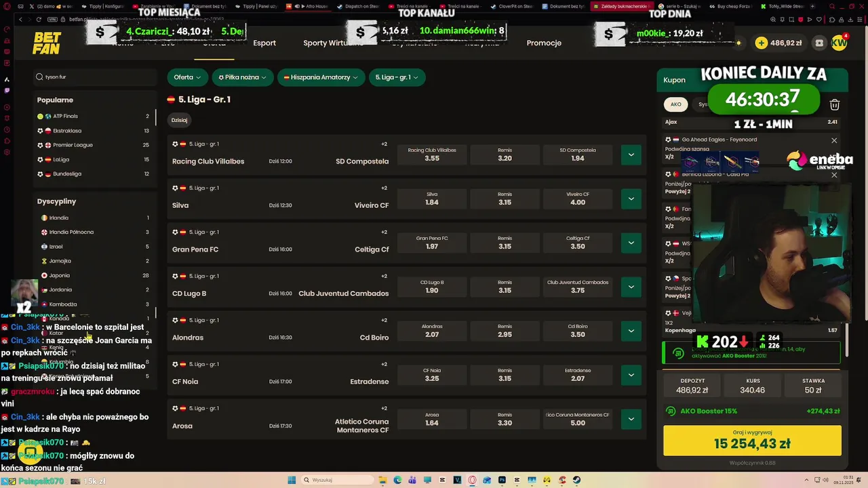The height and width of the screenshot is (488, 868).
Task: Remove Go Ahead Eagles - Feyenoord from coupon
Action: pyautogui.click(x=834, y=140)
